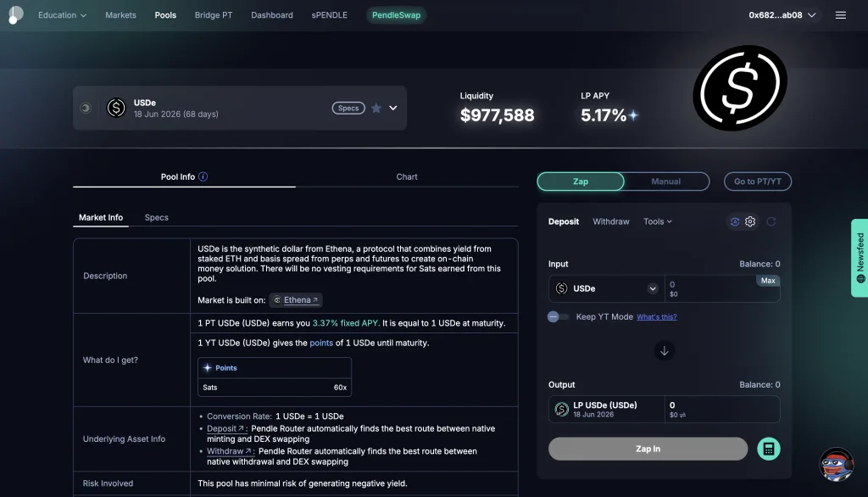
Task: Open the Withdraw external link in asset info
Action: coord(229,451)
